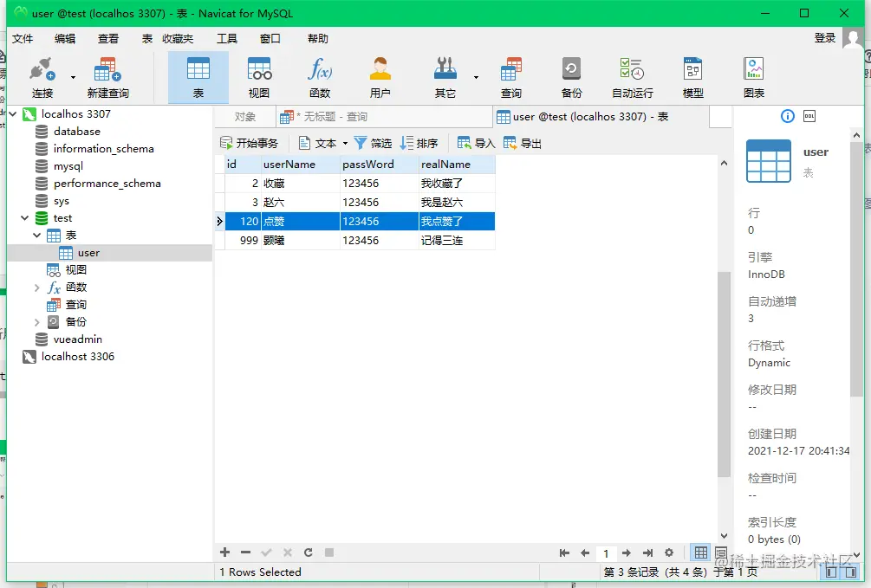Image resolution: width=871 pixels, height=588 pixels.
Task: Collapse the 表 tables node
Action: (36, 236)
